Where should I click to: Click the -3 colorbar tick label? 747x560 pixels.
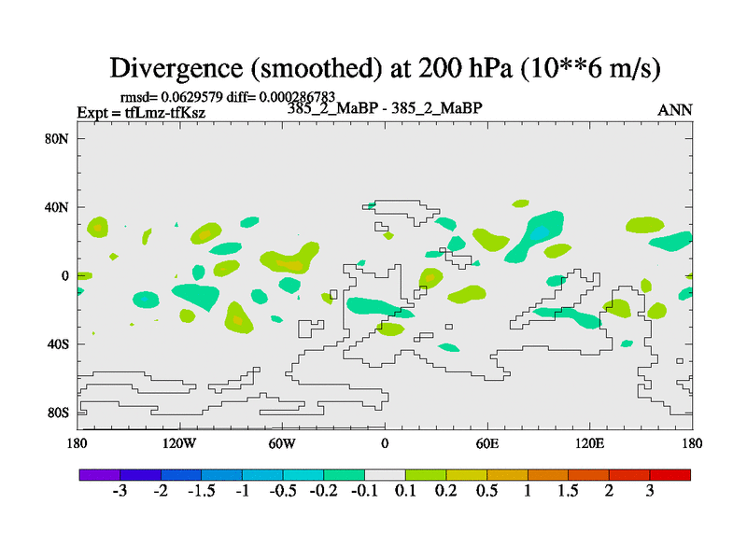[x=120, y=492]
